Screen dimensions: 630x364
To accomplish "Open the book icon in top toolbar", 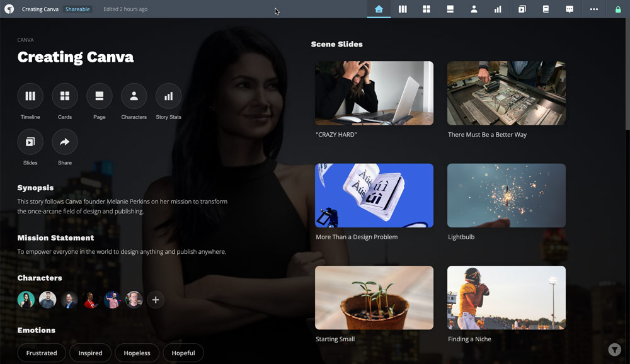I will [x=546, y=9].
